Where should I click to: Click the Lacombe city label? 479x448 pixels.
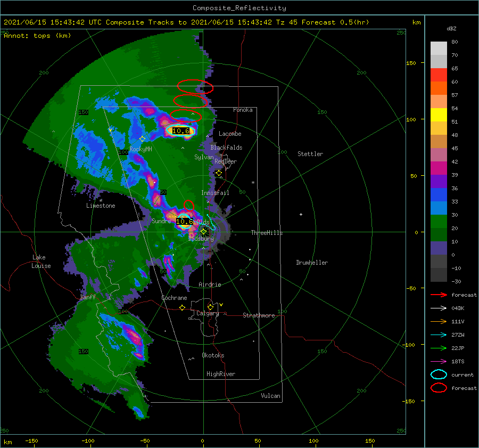coord(230,134)
